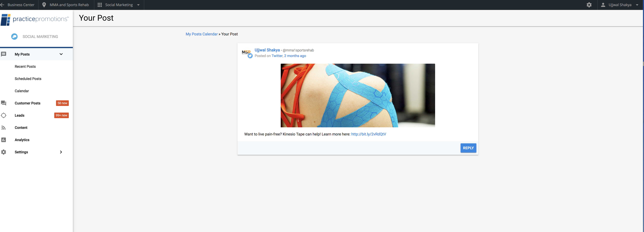Follow the My Posts Calendar breadcrumb link
644x232 pixels.
(x=202, y=34)
